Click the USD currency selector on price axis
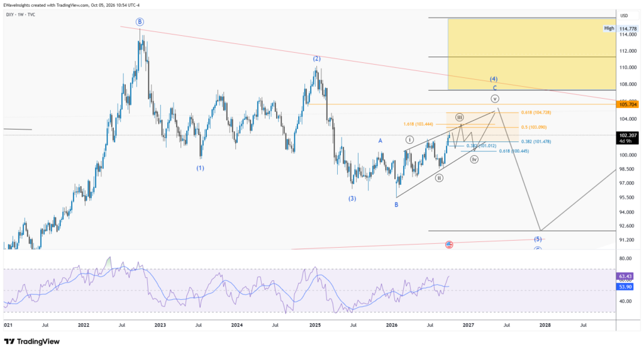644x352 pixels. [624, 16]
